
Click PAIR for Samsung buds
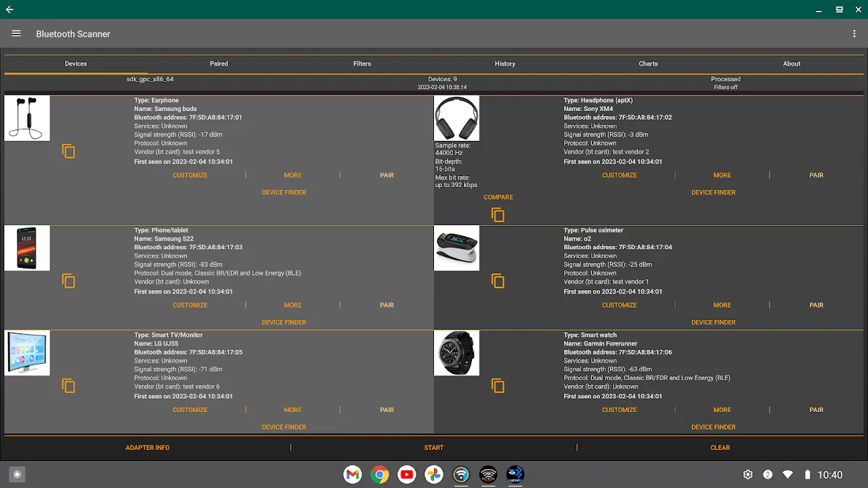[x=387, y=175]
